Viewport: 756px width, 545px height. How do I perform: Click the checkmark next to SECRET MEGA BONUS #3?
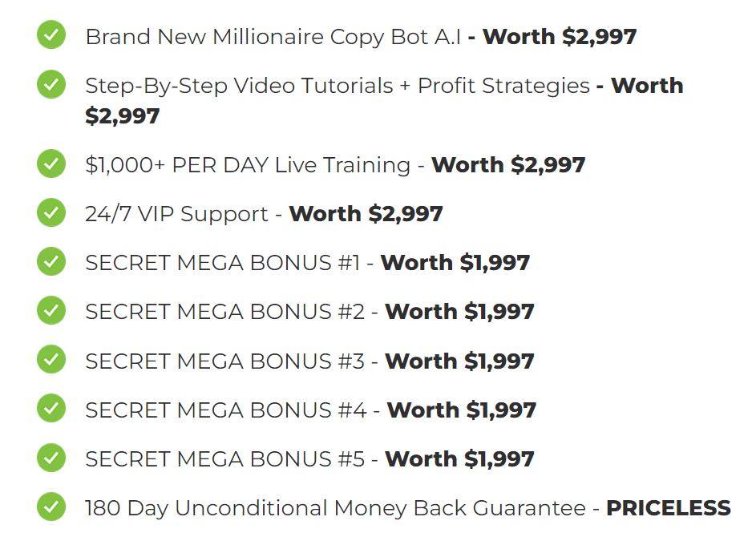point(51,360)
